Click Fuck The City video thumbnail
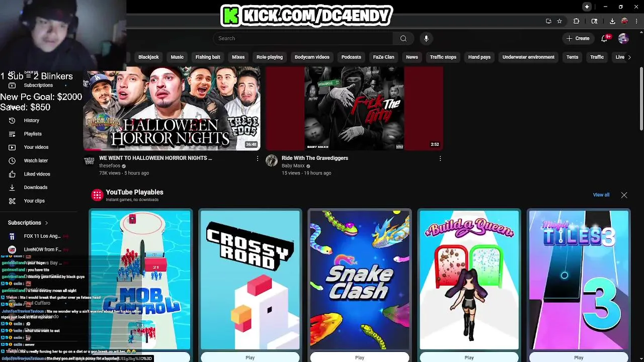The width and height of the screenshot is (644, 362). 355,108
